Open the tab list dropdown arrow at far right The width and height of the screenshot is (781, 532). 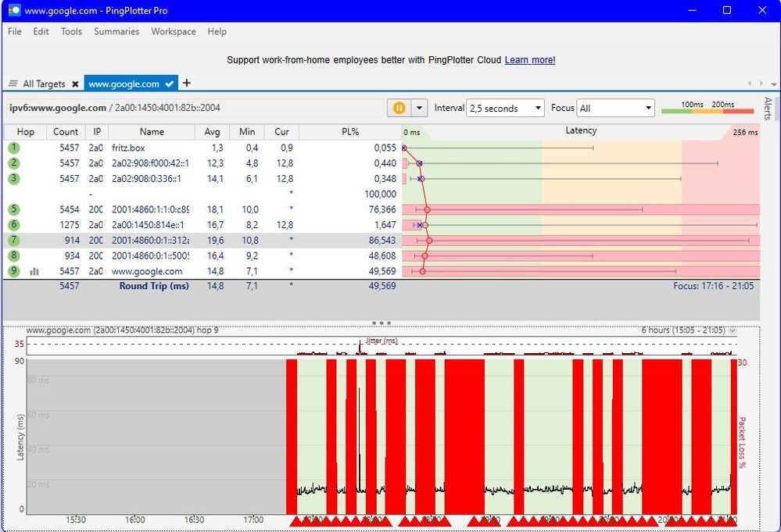773,84
